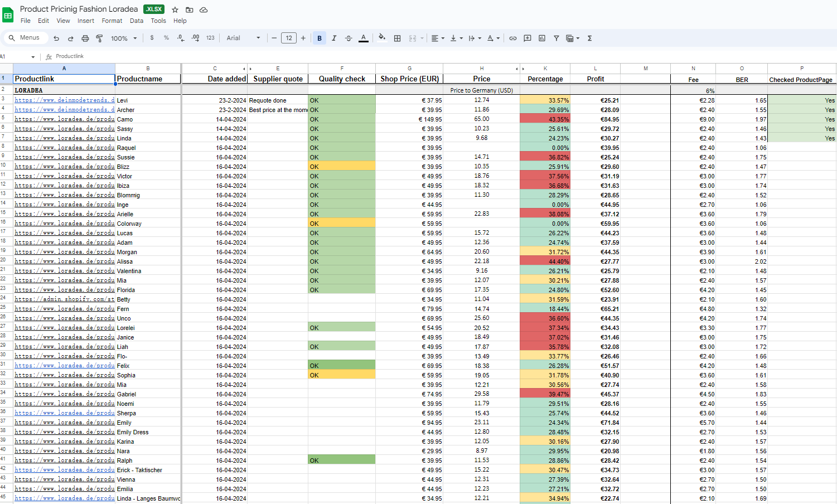837x504 pixels.
Task: Select the 'Shop Price (EUR)' header cell
Action: tap(409, 79)
